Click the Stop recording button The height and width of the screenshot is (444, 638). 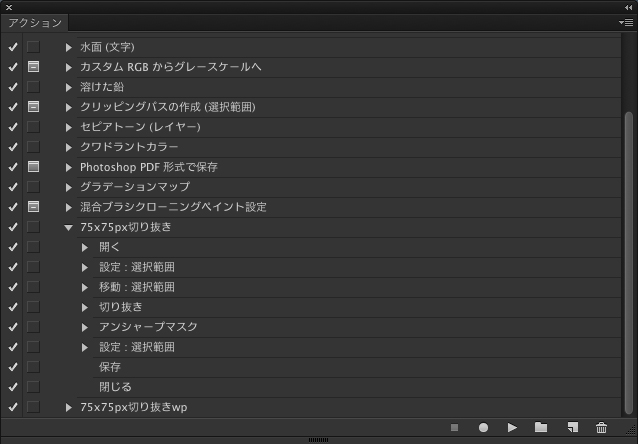pos(455,428)
